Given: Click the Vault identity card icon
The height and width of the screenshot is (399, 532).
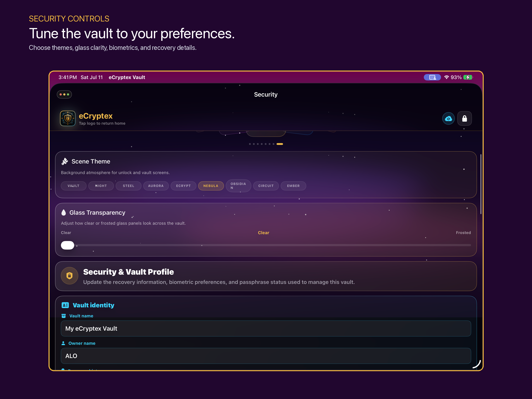Looking at the screenshot, I should click(x=65, y=305).
